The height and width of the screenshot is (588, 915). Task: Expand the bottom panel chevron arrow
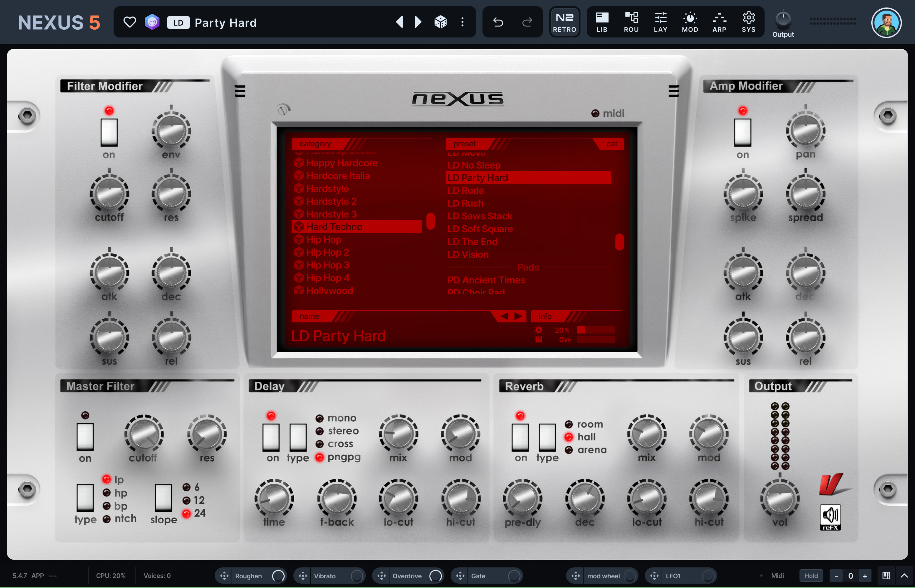click(904, 576)
